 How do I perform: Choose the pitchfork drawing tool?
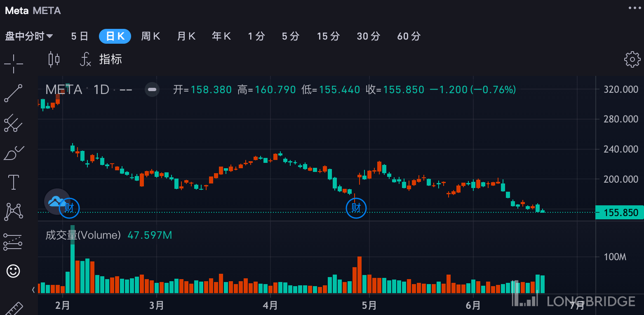[13, 123]
